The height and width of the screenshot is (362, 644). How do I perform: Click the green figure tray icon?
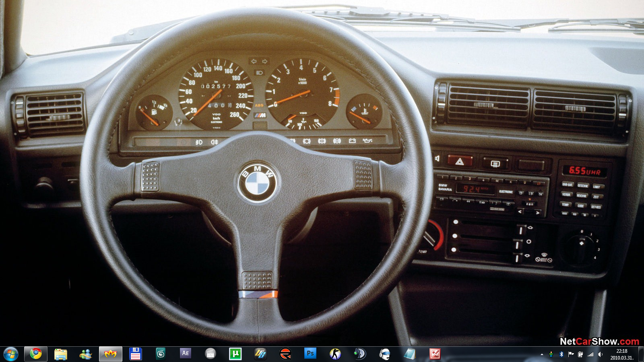[551, 354]
